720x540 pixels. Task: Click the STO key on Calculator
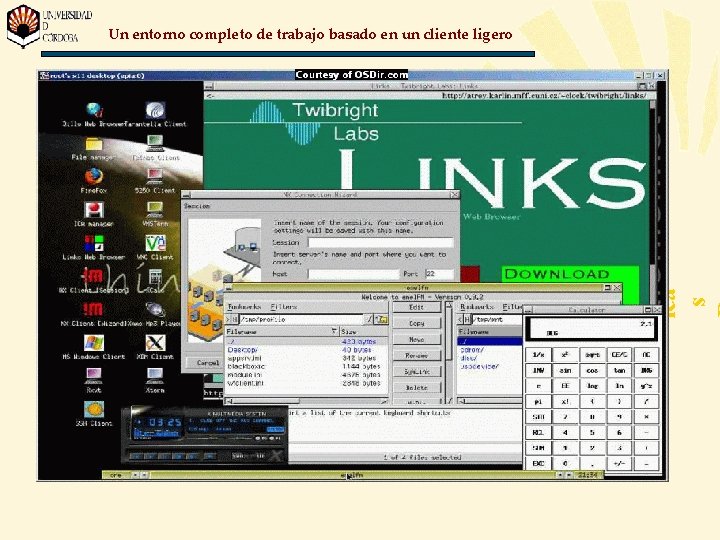538,417
